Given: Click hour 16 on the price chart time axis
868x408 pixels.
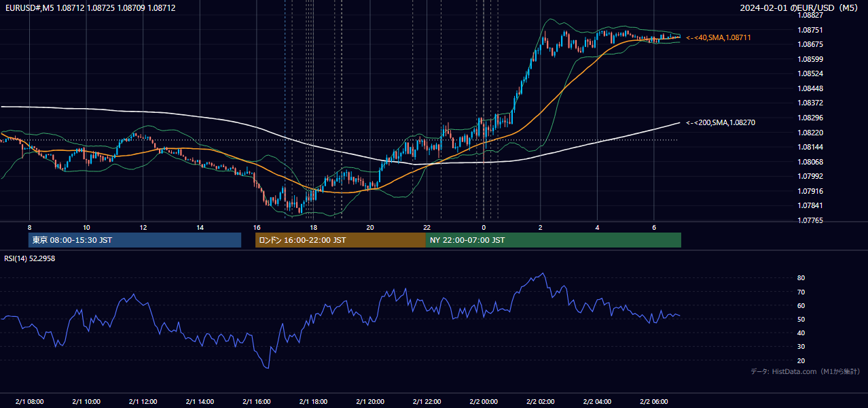Looking at the screenshot, I should tap(257, 227).
